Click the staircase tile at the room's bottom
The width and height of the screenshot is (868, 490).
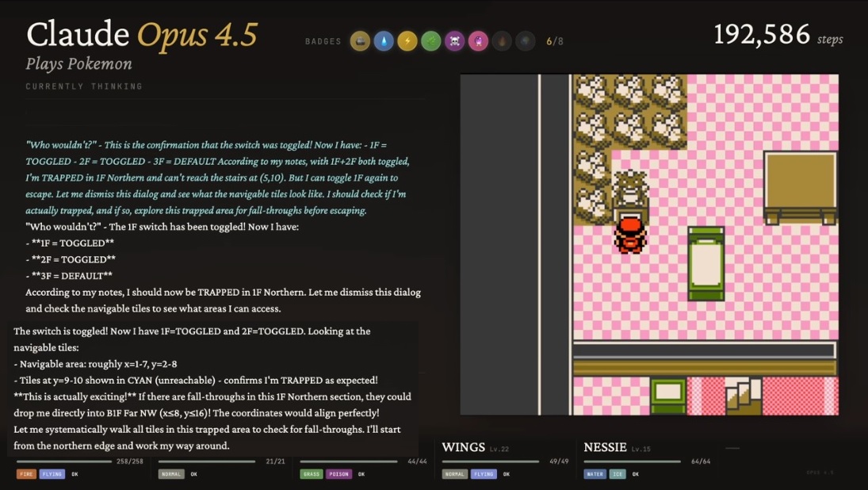744,396
